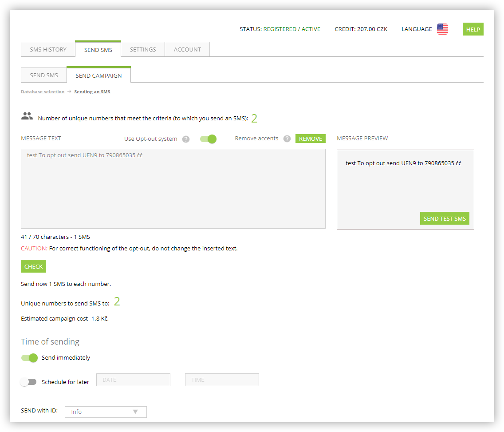This screenshot has height=432, width=504.
Task: Click the green CHECK button
Action: pyautogui.click(x=33, y=266)
